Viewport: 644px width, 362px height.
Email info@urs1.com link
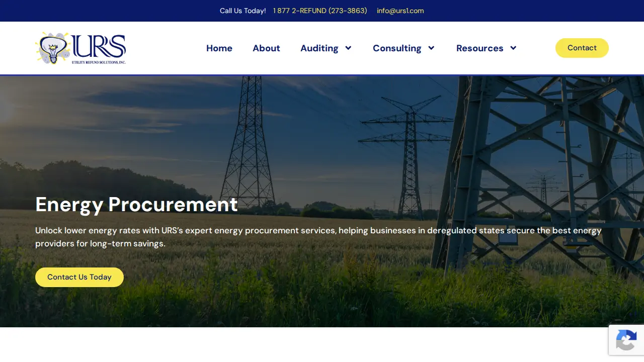pyautogui.click(x=400, y=11)
